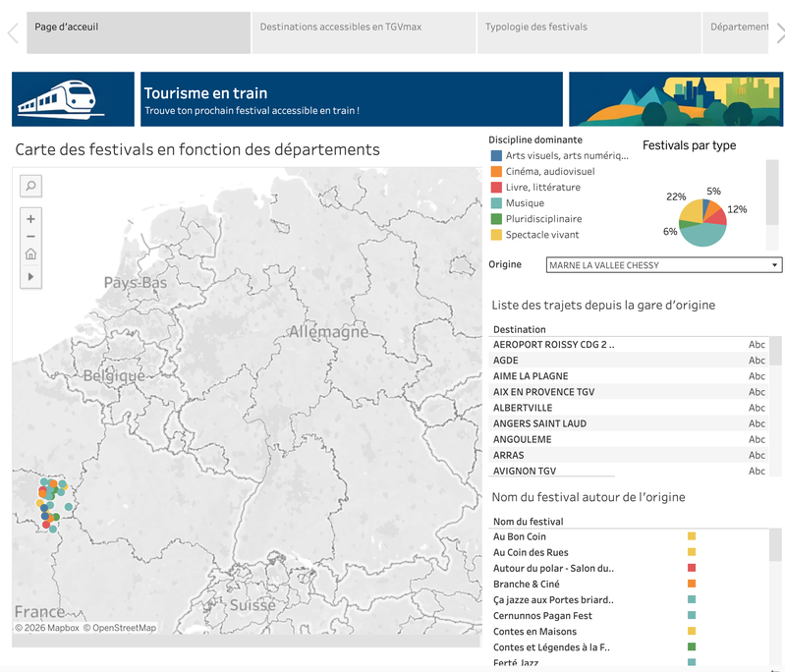This screenshot has width=785, height=672.
Task: Reset map with home icon
Action: (30, 254)
